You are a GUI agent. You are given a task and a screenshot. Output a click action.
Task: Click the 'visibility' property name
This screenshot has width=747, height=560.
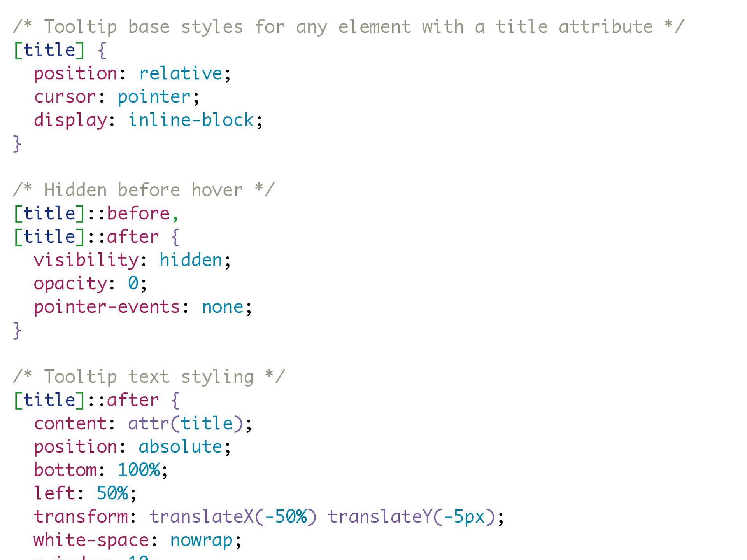pos(86,260)
